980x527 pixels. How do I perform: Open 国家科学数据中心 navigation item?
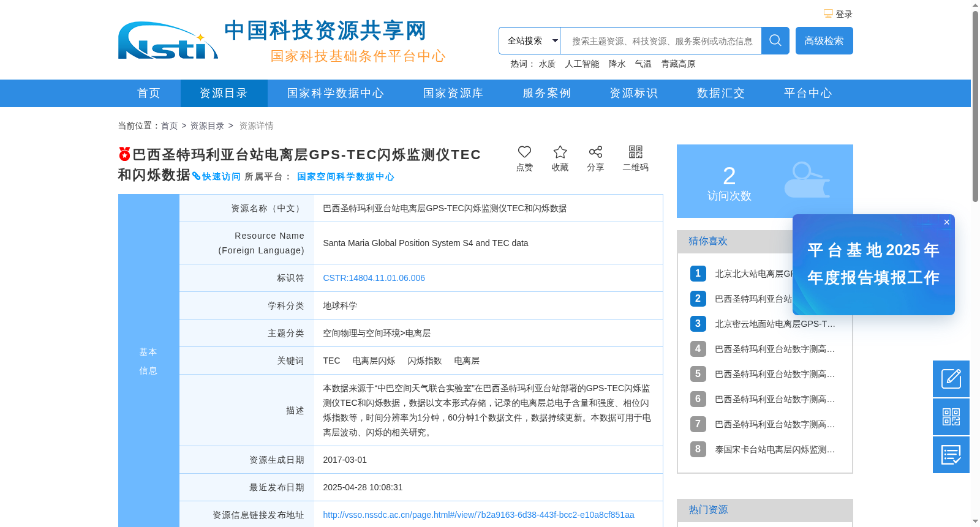pos(336,93)
